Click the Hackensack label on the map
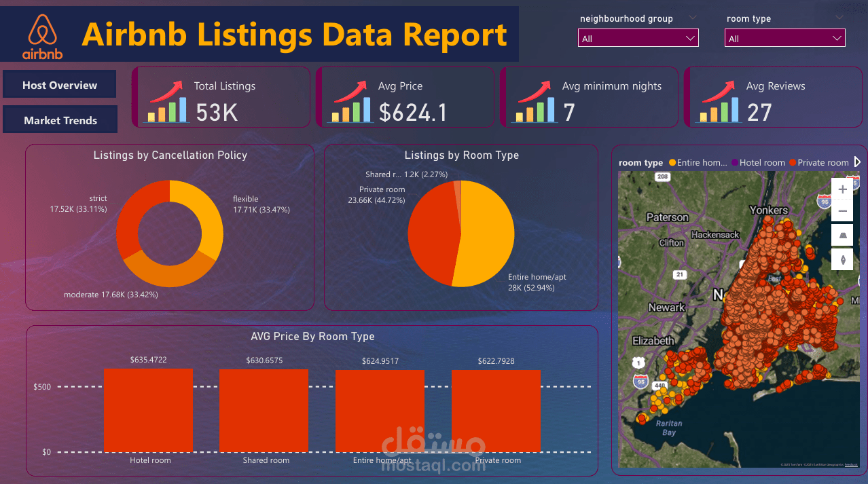 click(715, 234)
